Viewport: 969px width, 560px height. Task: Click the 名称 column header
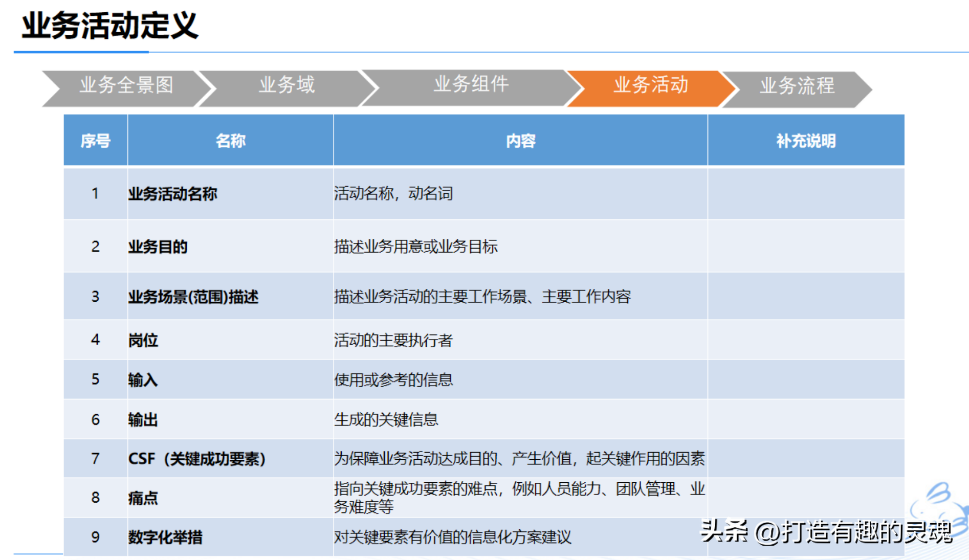(231, 141)
